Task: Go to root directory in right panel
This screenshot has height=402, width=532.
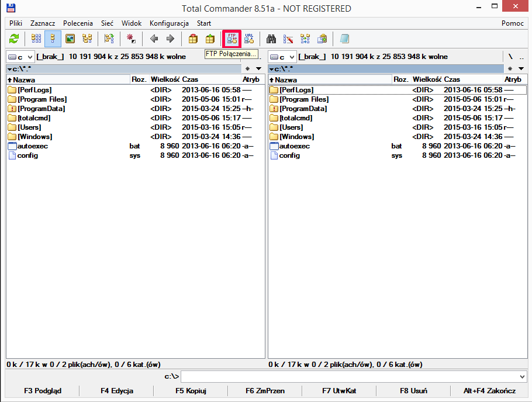Action: click(510, 57)
